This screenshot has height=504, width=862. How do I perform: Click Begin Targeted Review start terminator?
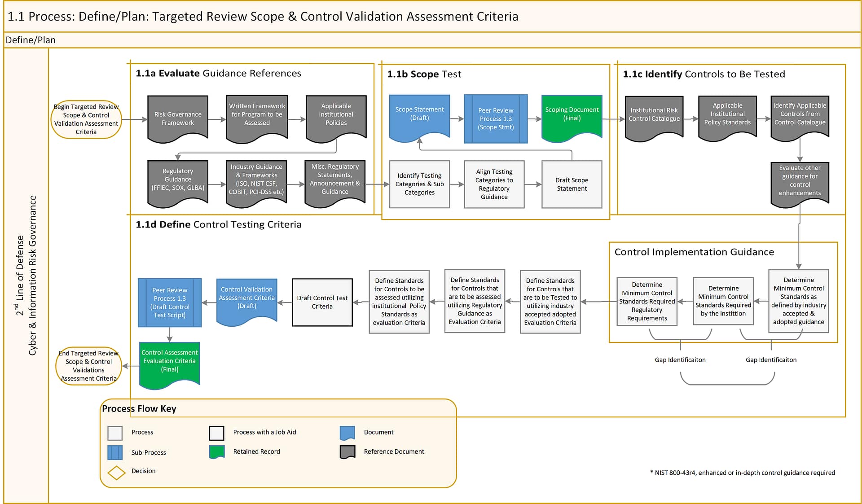86,119
